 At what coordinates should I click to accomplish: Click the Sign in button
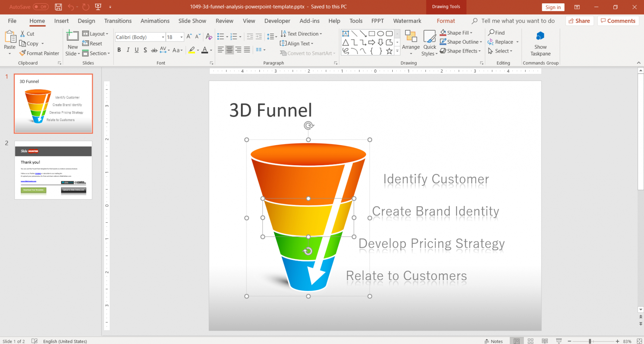pos(553,7)
